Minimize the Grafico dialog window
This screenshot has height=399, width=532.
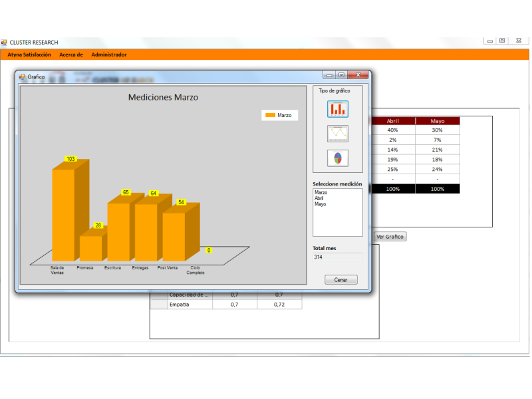point(329,75)
